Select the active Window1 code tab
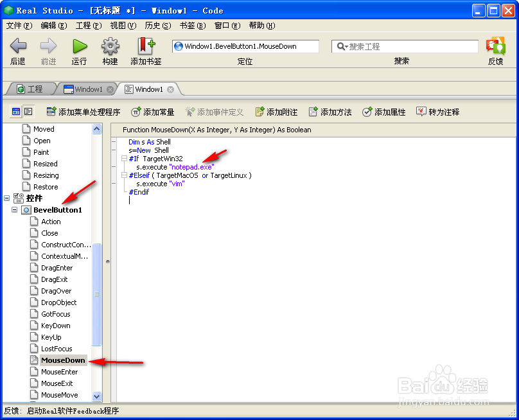 [149, 89]
